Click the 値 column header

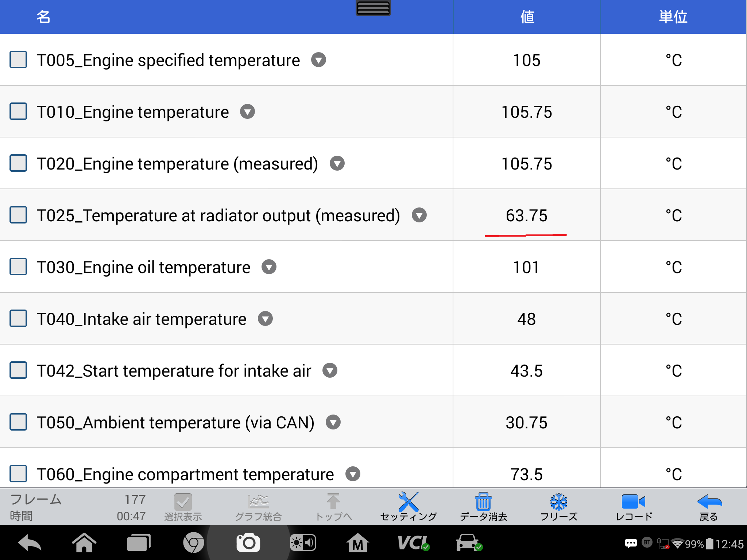tap(527, 17)
